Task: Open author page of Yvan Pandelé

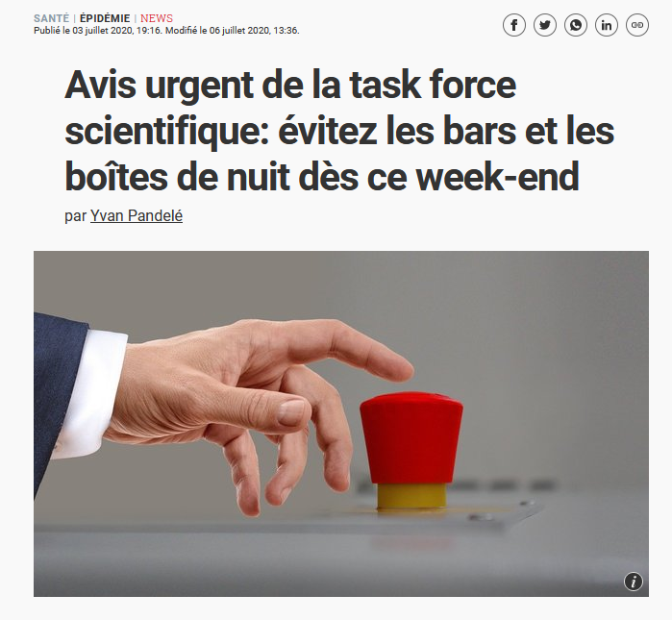Action: 137,215
